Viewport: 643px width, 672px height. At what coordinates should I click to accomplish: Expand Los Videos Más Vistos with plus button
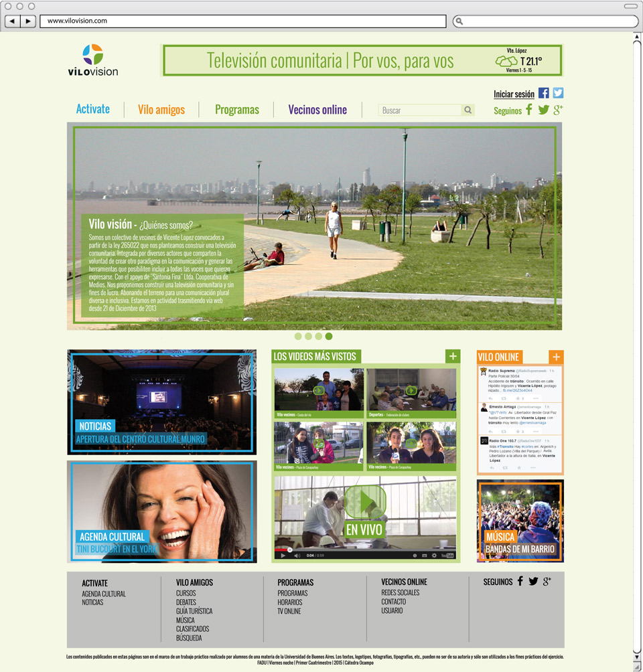(453, 356)
